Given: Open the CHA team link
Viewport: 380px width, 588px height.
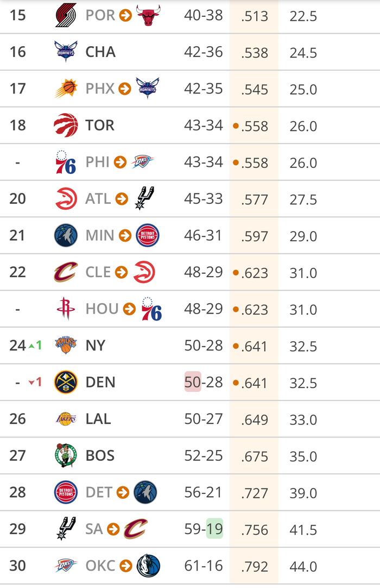Looking at the screenshot, I should click(x=100, y=52).
